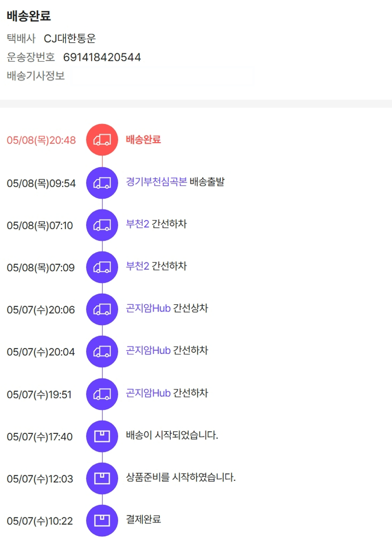Click truck icon for 곤지암Hub 간선상차
Image resolution: width=392 pixels, height=540 pixels.
[x=102, y=309]
